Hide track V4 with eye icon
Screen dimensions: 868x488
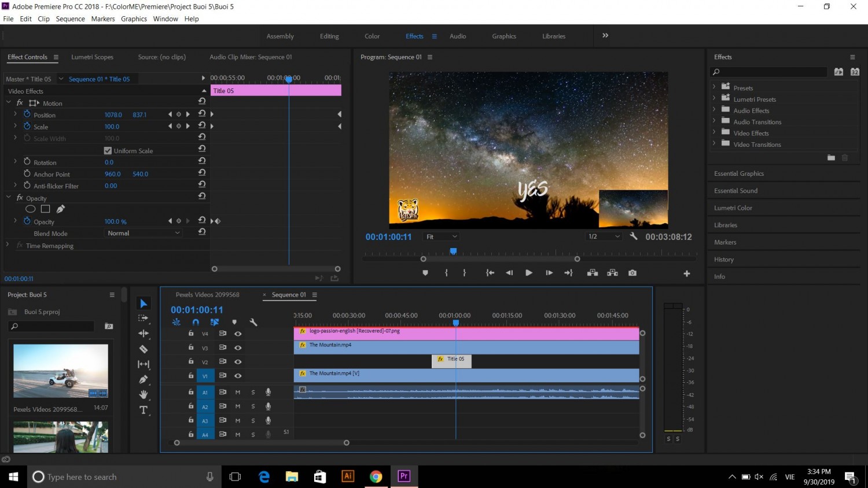point(238,334)
